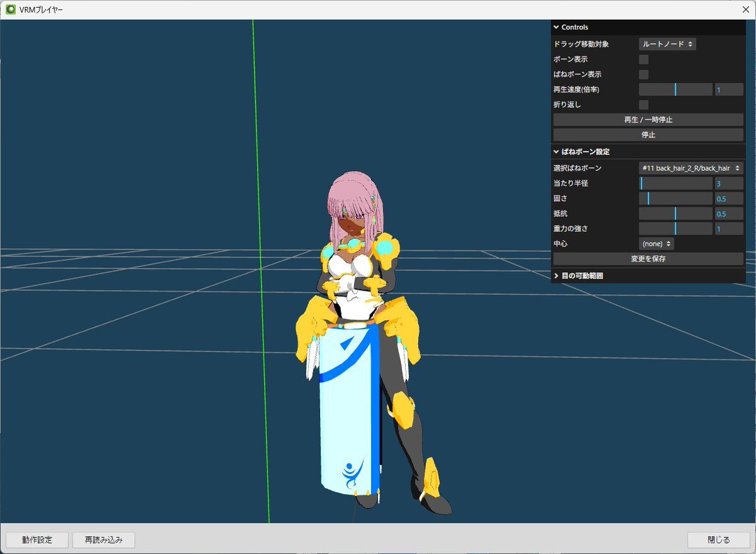Expand the 目の可動範囲 section

(x=648, y=276)
